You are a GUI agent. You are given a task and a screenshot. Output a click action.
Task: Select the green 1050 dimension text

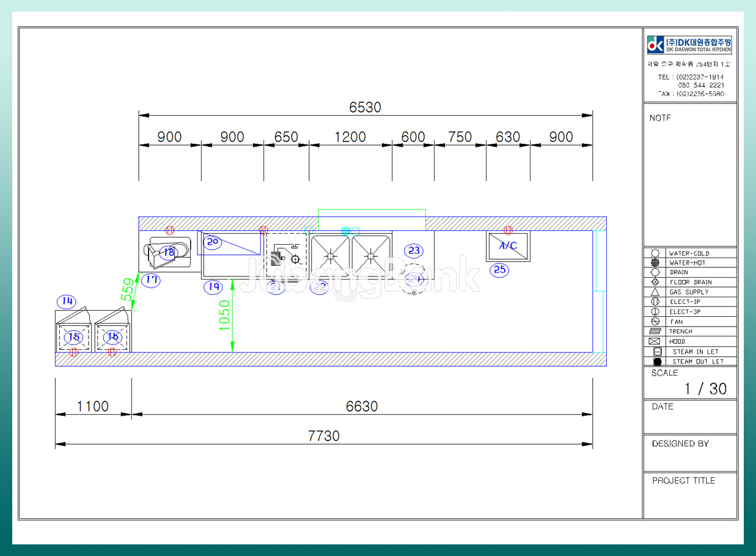tap(224, 316)
